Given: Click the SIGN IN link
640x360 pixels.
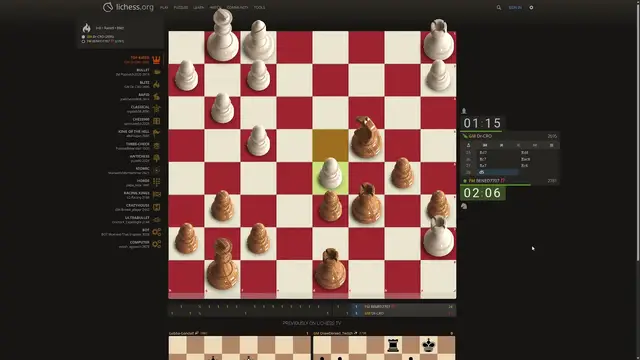Looking at the screenshot, I should [x=515, y=7].
